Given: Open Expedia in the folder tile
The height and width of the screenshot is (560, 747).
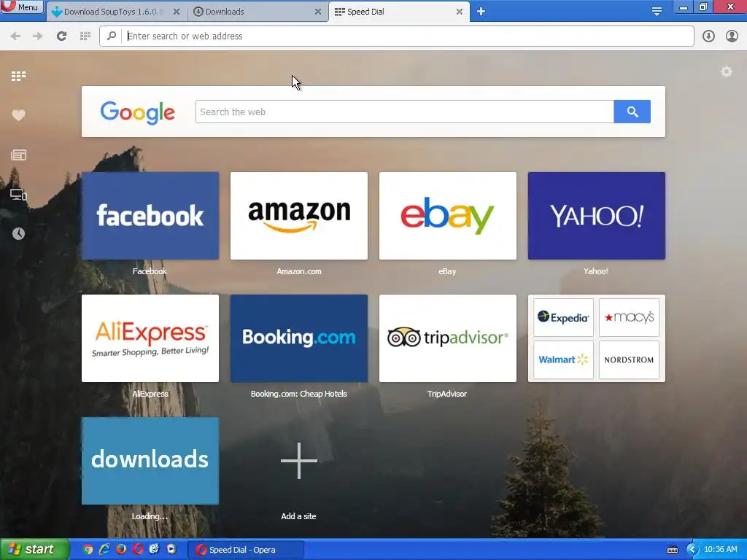Looking at the screenshot, I should pos(564,317).
